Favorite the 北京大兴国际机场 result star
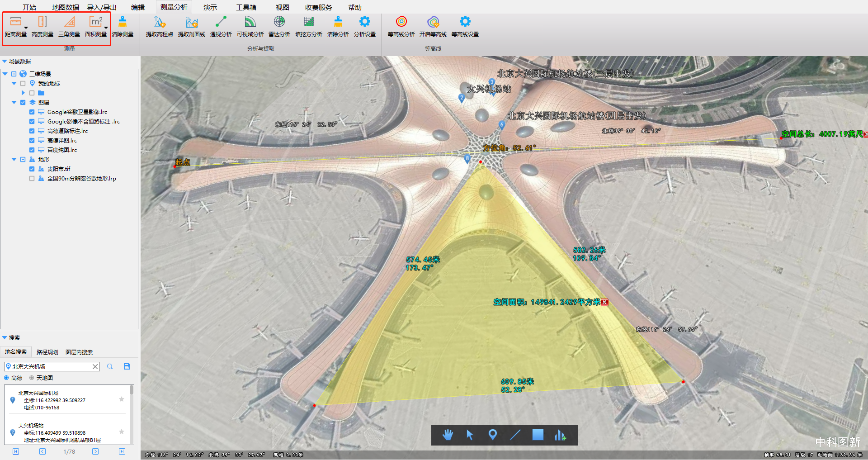 coord(122,399)
